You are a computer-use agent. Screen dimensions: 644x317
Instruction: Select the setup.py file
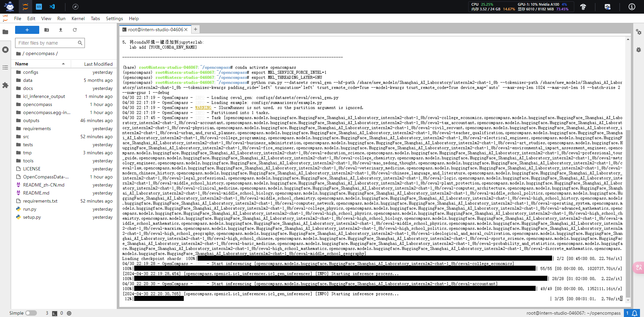click(x=64, y=217)
